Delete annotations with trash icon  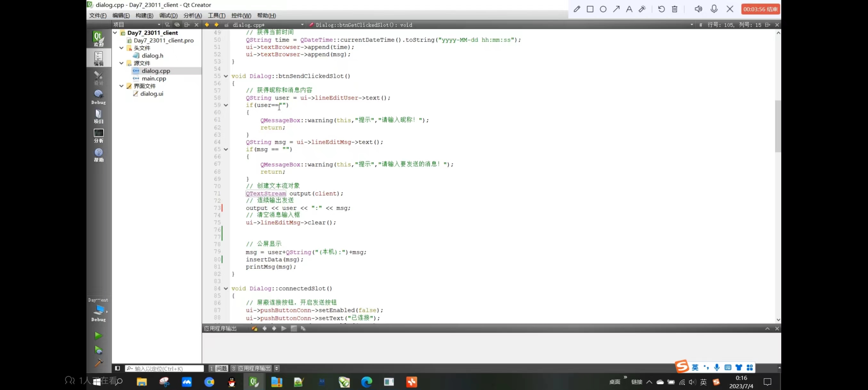coord(675,9)
